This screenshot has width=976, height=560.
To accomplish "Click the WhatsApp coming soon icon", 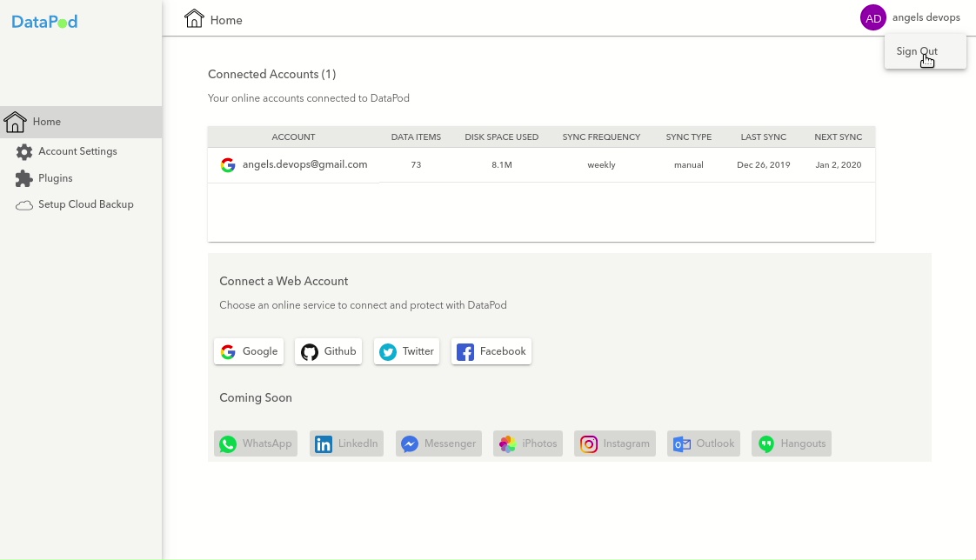I will pos(228,444).
